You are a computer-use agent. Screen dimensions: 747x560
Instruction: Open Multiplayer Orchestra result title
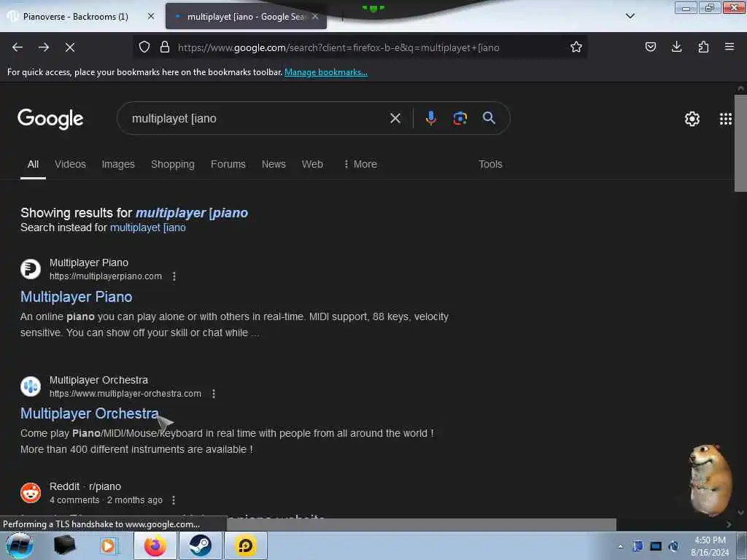click(90, 413)
